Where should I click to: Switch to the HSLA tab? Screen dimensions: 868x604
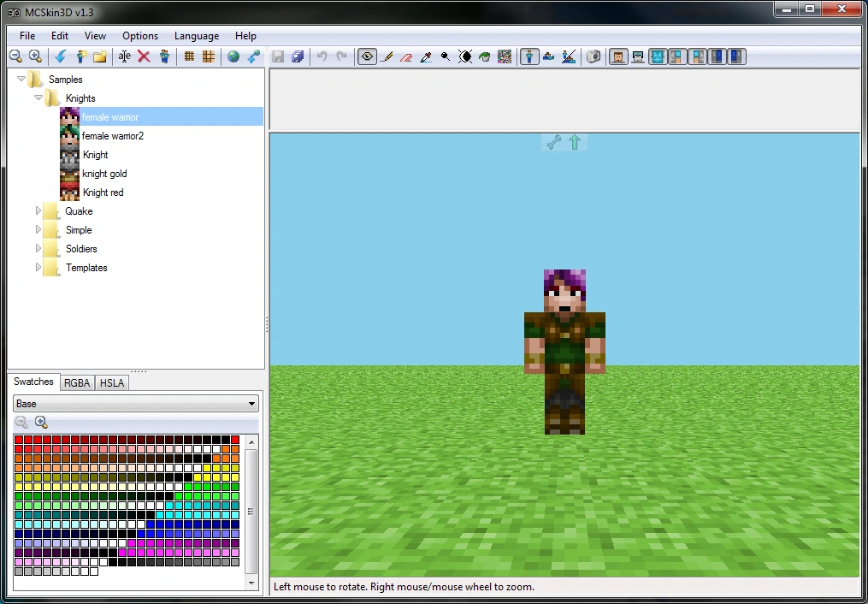click(112, 383)
